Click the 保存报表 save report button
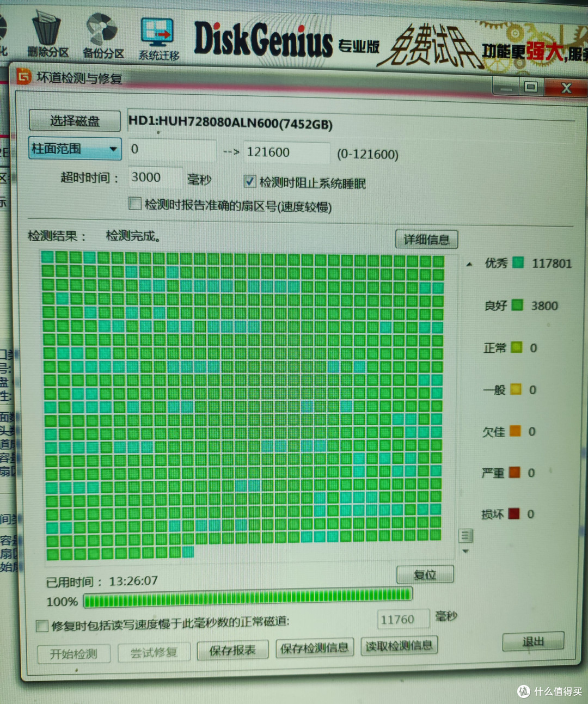This screenshot has height=704, width=588. point(232,650)
